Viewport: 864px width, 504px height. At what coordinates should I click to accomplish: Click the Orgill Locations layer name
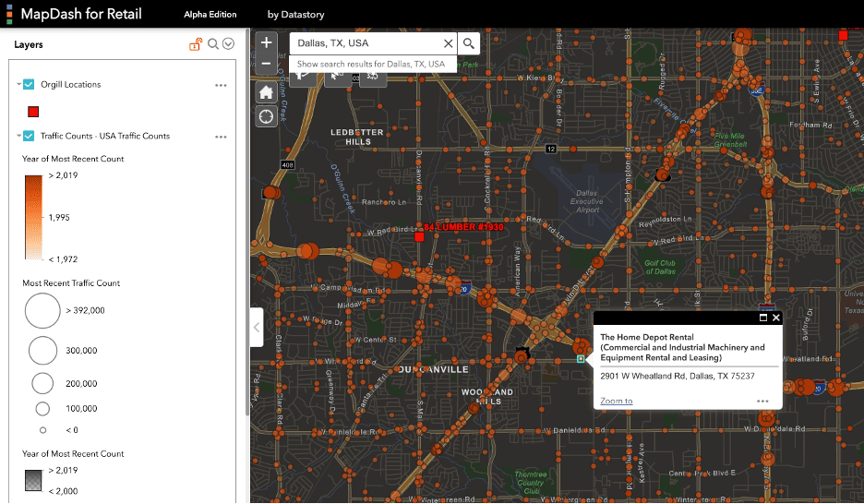(70, 84)
